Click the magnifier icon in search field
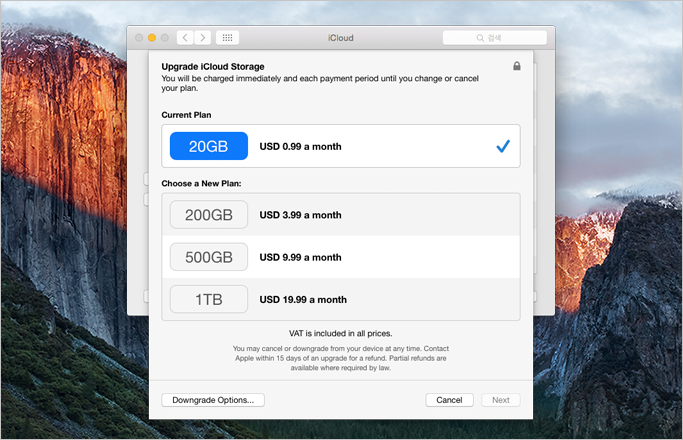 pyautogui.click(x=480, y=38)
